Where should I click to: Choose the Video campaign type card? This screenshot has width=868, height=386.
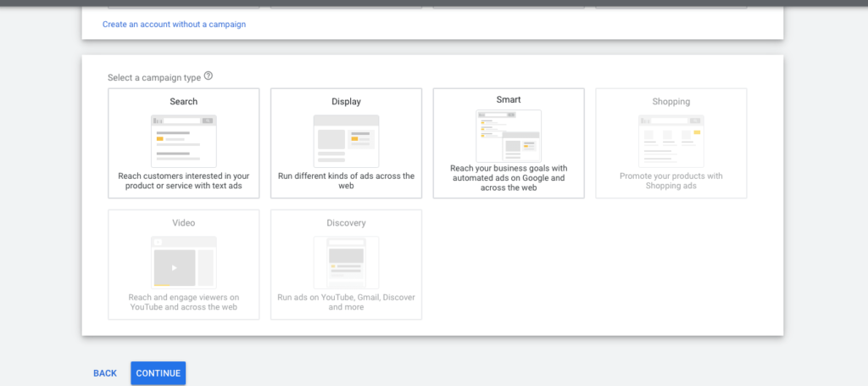coord(184,265)
